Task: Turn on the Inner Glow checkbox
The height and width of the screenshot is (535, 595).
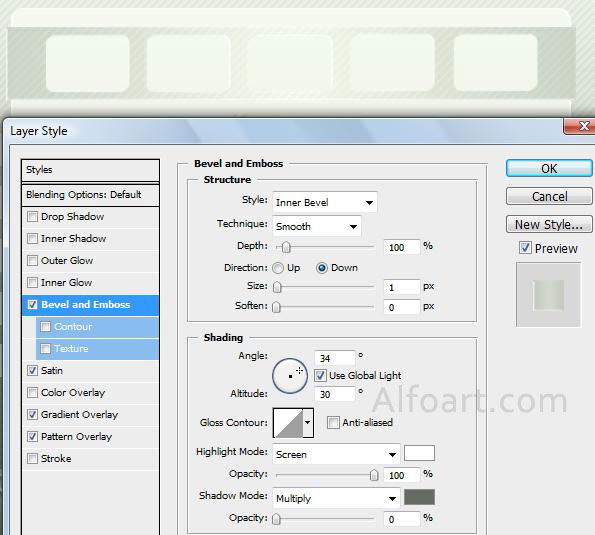Action: pyautogui.click(x=33, y=283)
